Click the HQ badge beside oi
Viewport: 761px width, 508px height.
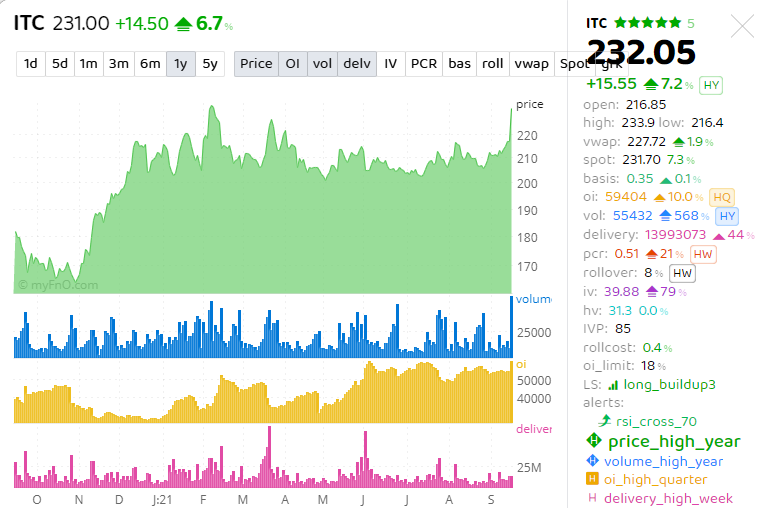click(x=722, y=197)
